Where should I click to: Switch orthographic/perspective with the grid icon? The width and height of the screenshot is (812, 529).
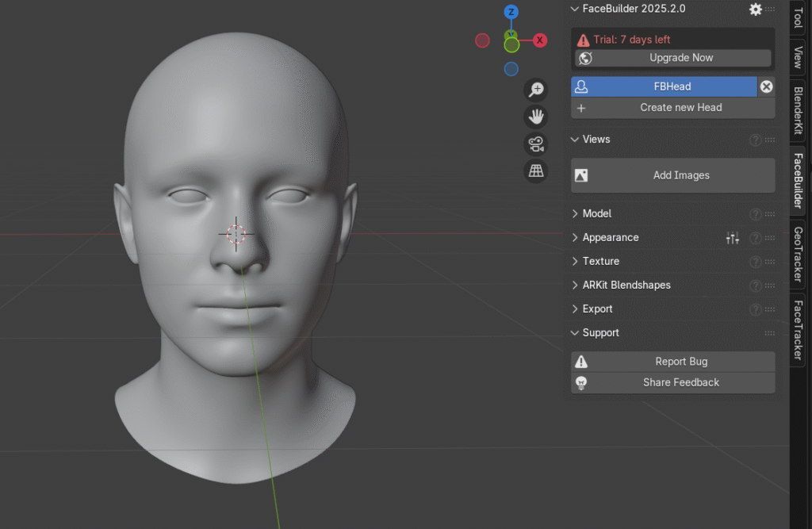click(537, 171)
